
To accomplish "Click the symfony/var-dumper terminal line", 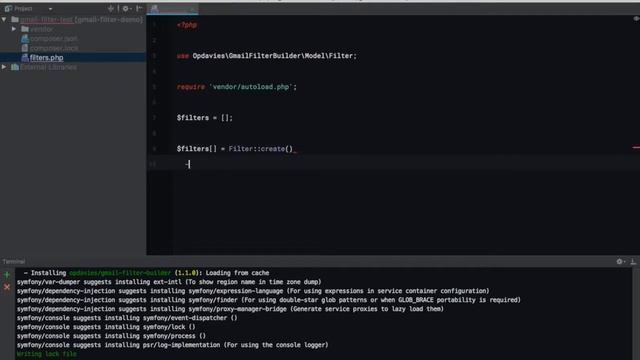I will (169, 282).
